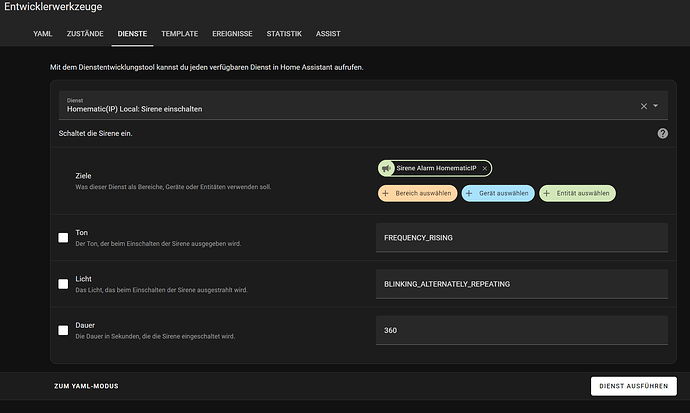Enable the Dauer checkbox
The image size is (690, 413).
(x=63, y=330)
